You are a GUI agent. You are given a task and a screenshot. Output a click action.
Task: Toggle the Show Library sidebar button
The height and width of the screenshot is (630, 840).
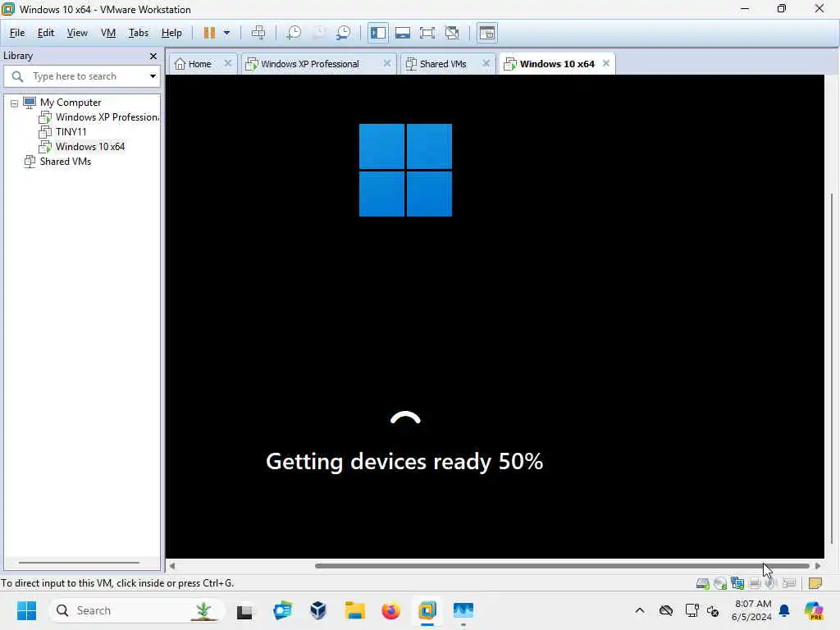pyautogui.click(x=377, y=33)
